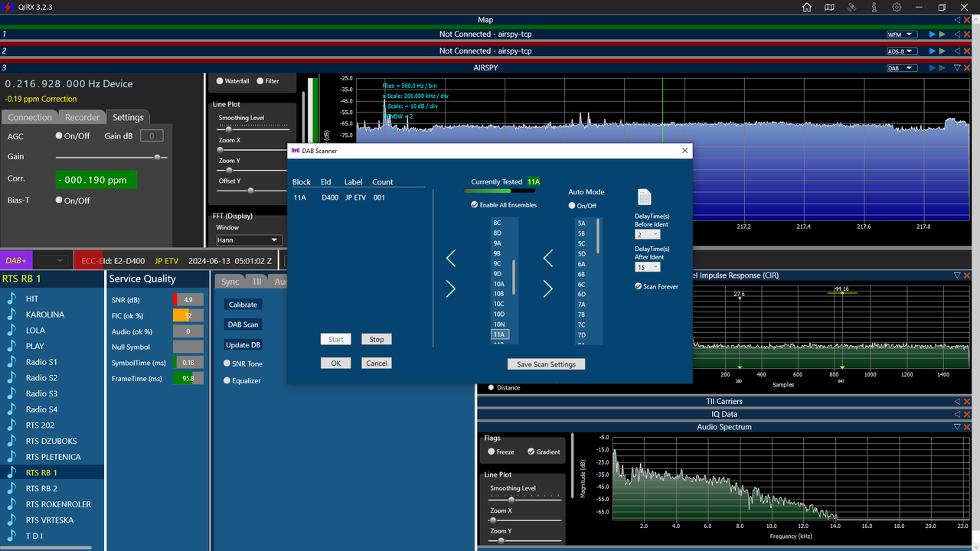Open the Home icon in title bar

pyautogui.click(x=807, y=7)
